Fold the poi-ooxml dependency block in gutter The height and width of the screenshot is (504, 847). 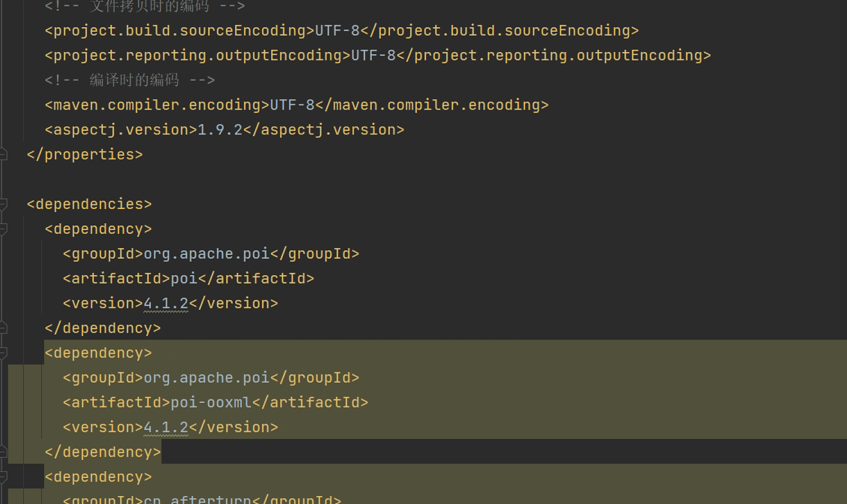pos(3,353)
